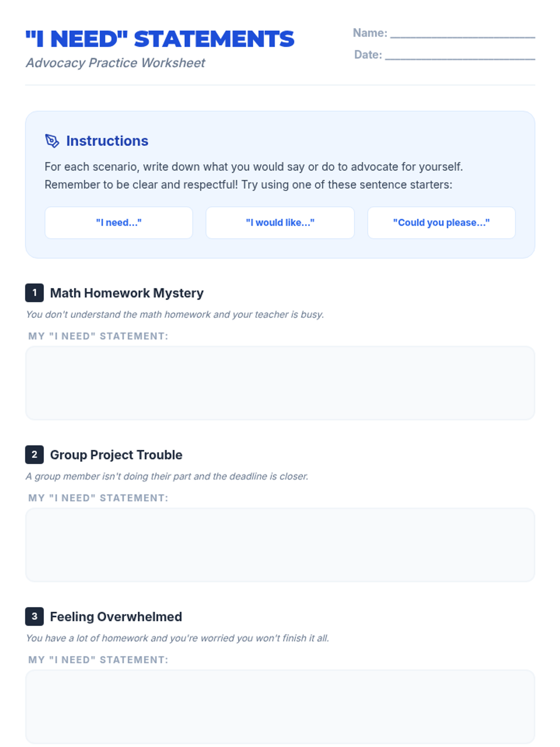This screenshot has height=747, width=560.
Task: Click the Name blank line
Action: coord(462,34)
